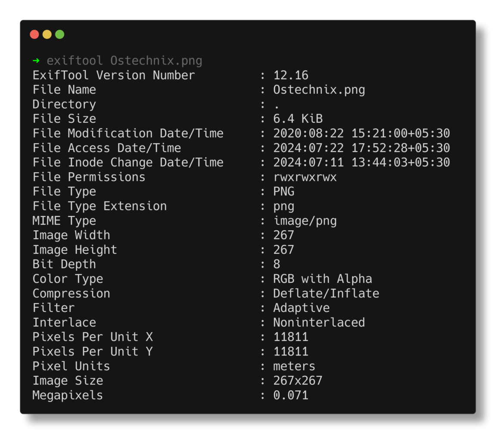Click the Image Width value 267
The width and height of the screenshot is (504, 442).
click(x=284, y=235)
